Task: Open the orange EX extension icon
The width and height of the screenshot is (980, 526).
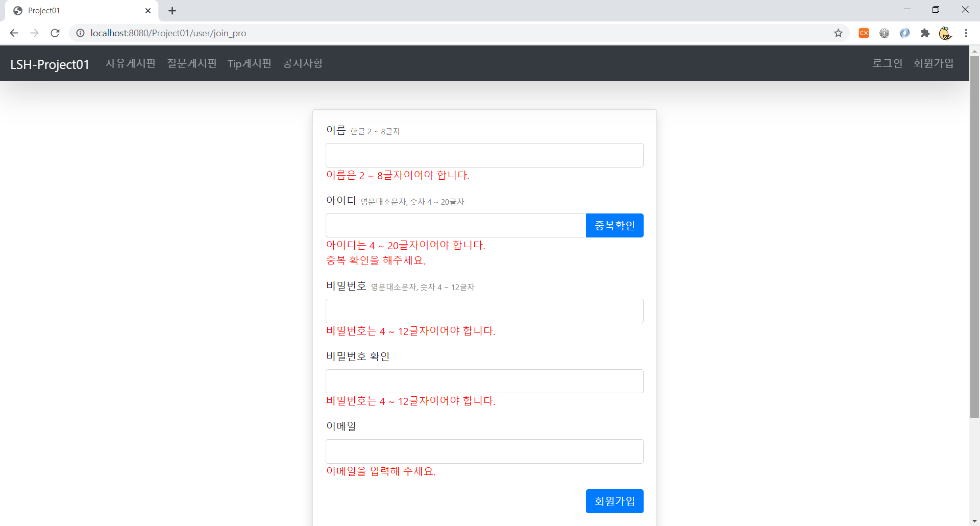Action: [x=864, y=33]
